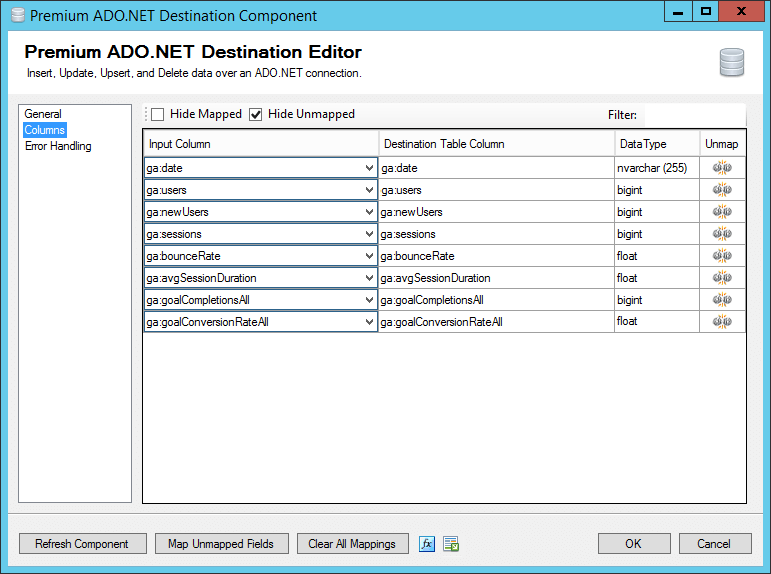The height and width of the screenshot is (574, 771).
Task: Unmap the ga:goalConversionRateAll column mapping
Action: tap(722, 322)
